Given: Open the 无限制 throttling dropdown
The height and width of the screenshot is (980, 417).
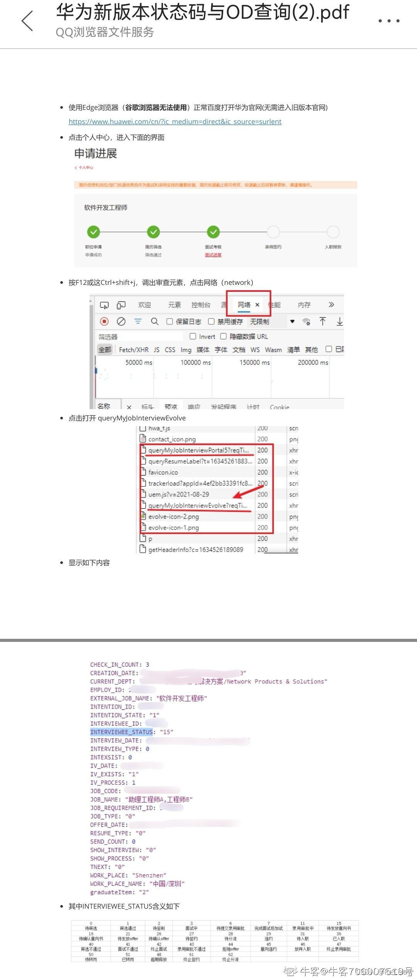Looking at the screenshot, I should click(272, 322).
